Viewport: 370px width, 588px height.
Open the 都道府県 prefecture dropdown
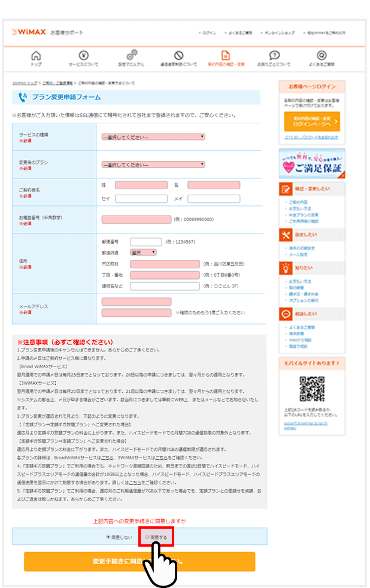(143, 252)
